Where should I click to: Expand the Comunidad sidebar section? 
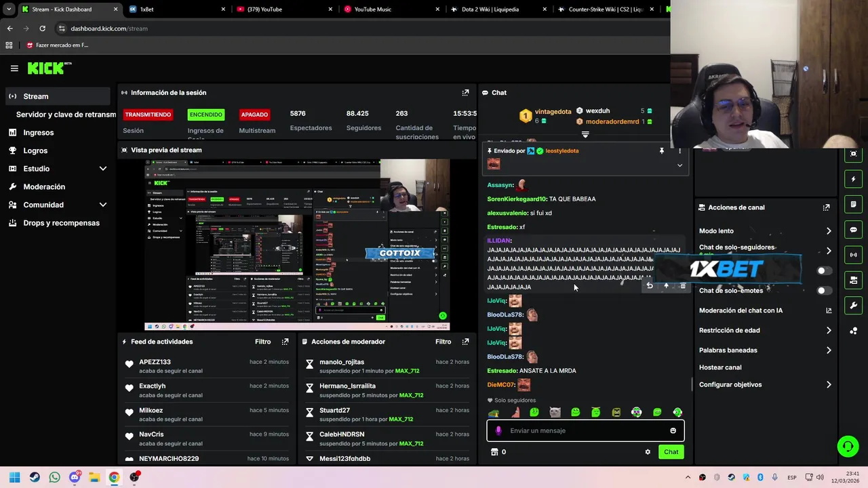[x=103, y=205]
